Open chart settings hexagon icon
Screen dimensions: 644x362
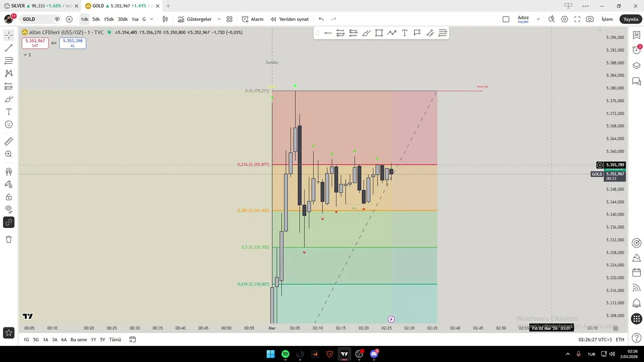click(x=565, y=19)
